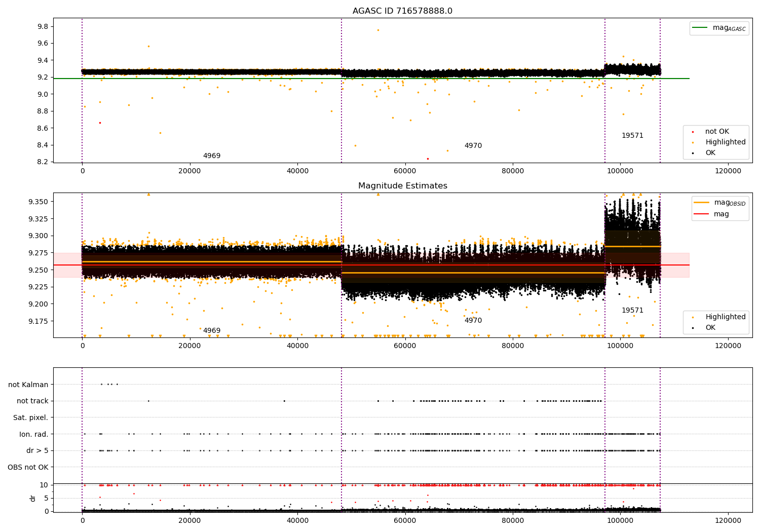Click 'Highlighted' in the Magnitude Estimates legend
The height and width of the screenshot is (532, 760).
(725, 317)
